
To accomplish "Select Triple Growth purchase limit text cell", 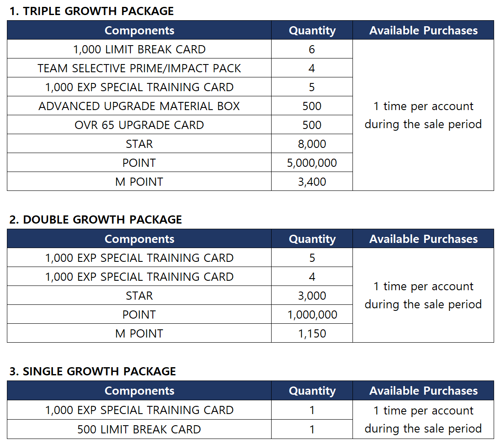I will [423, 115].
